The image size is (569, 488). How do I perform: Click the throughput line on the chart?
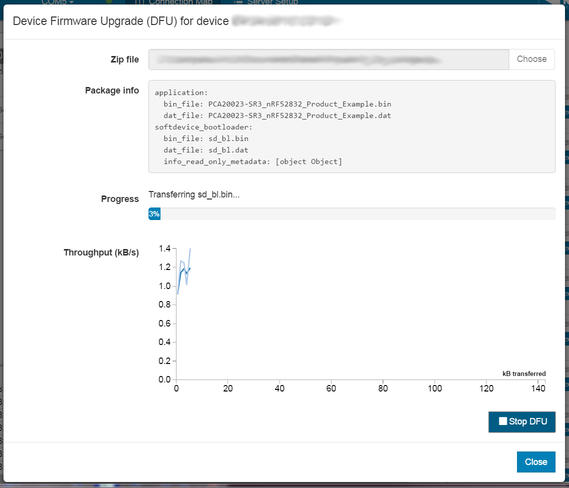point(184,270)
